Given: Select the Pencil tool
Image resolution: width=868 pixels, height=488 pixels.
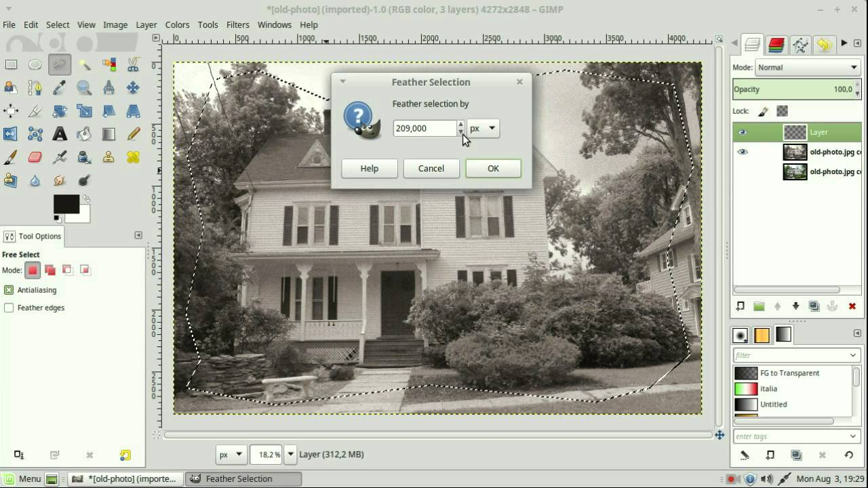Looking at the screenshot, I should point(133,134).
